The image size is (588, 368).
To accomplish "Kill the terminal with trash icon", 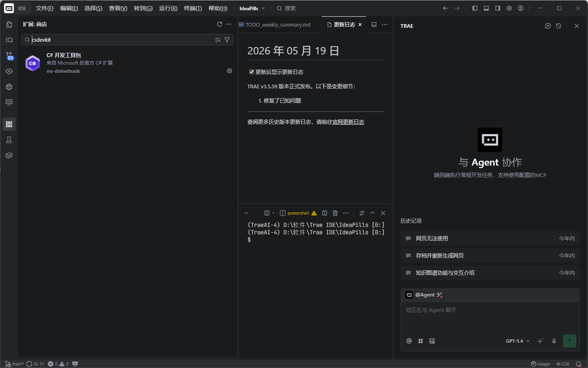I will (x=335, y=213).
